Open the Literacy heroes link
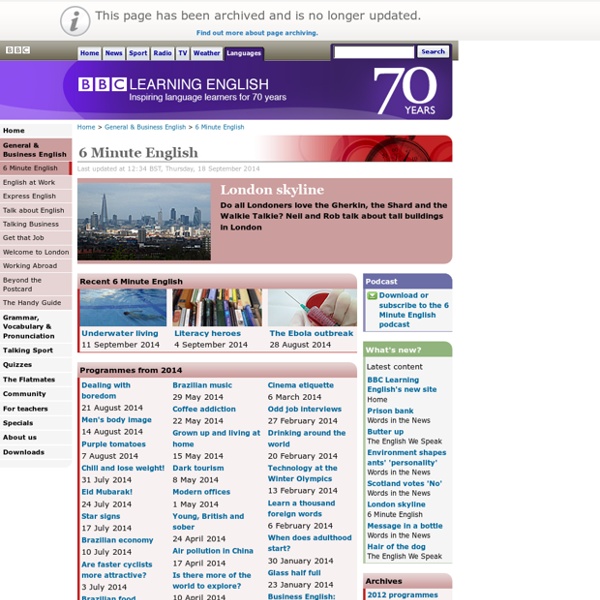 click(x=207, y=333)
